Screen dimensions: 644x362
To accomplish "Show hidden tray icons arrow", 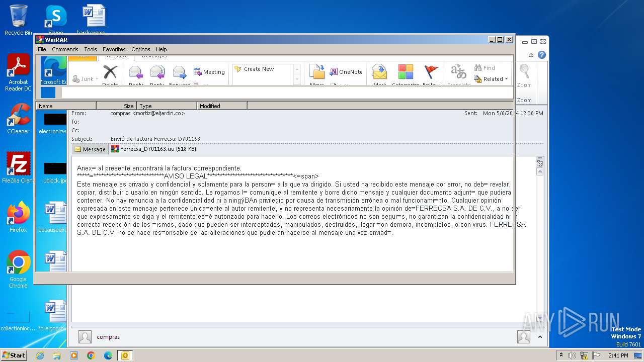I will point(562,355).
